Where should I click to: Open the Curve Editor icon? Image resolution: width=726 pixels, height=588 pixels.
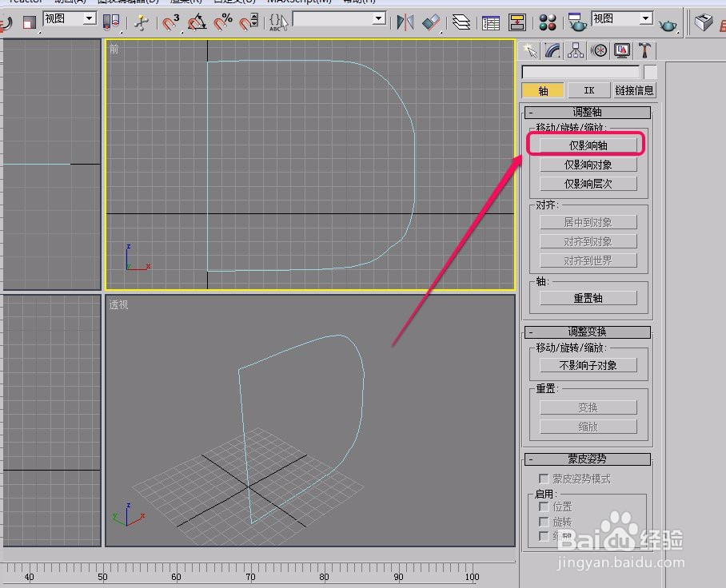point(491,22)
